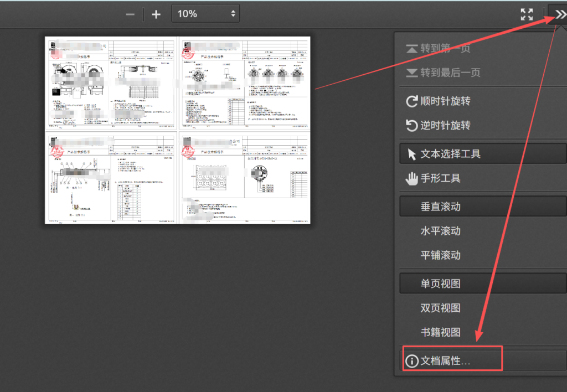
Task: Enable 手形工具 hand tool
Action: (x=483, y=178)
